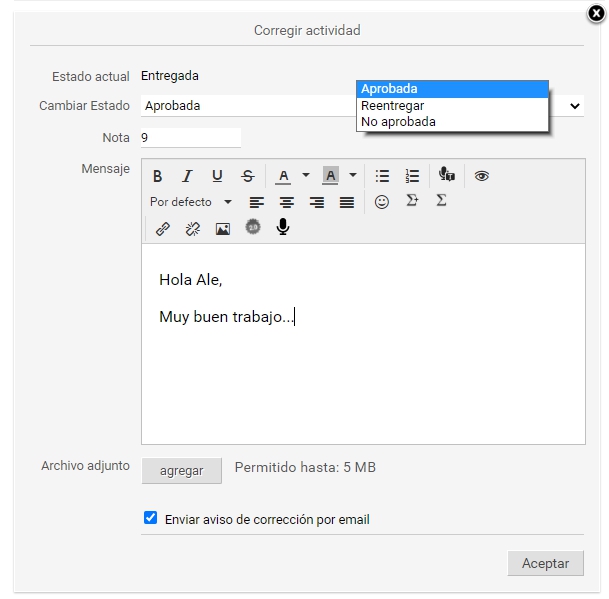Expand the highlight color dropdown arrow
Screen dimensions: 609x599
353,176
